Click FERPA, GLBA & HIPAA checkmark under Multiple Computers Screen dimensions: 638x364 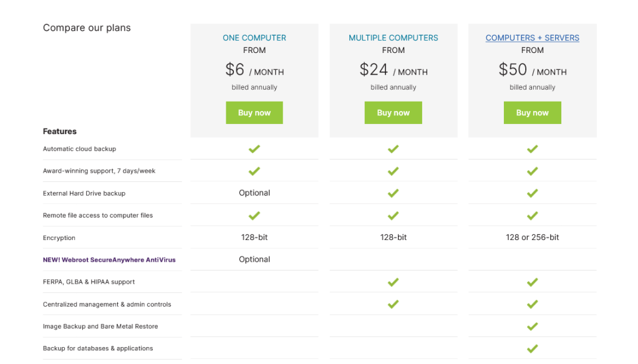pos(393,282)
